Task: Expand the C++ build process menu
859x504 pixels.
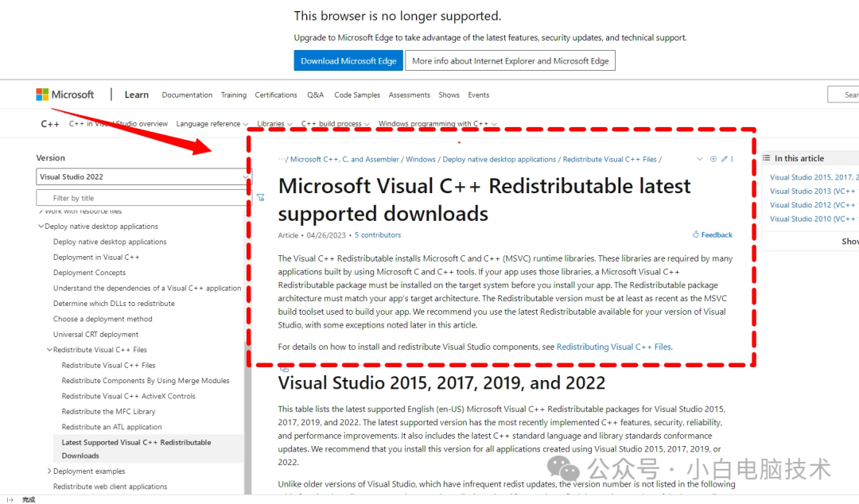Action: (336, 124)
